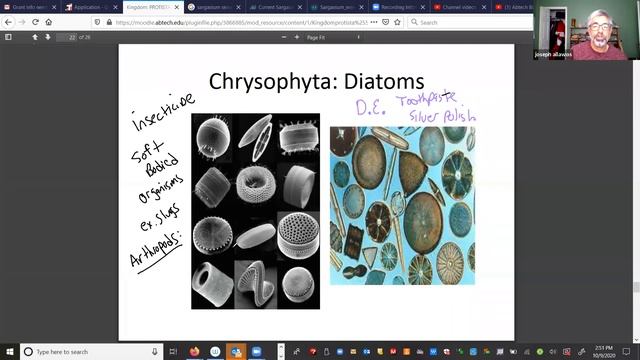Click the red shield tray icon
This screenshot has width=640, height=360.
click(x=313, y=351)
